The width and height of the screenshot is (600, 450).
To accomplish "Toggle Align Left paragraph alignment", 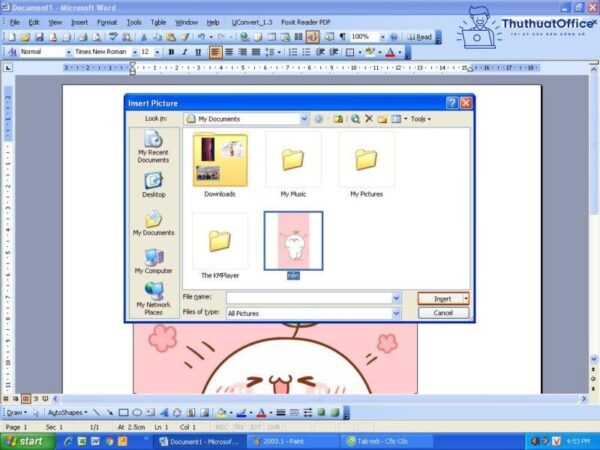I will 215,52.
